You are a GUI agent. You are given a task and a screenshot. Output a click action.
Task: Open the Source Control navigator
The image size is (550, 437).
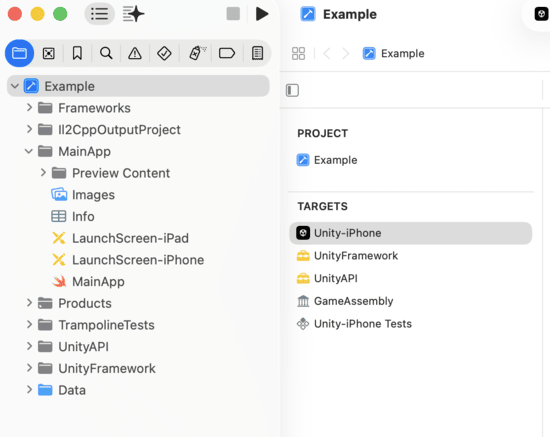point(48,53)
